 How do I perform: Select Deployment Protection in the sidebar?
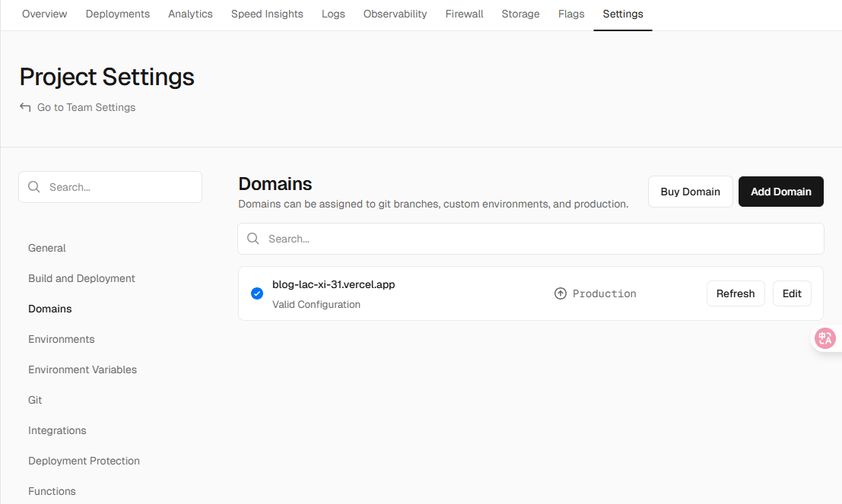84,461
